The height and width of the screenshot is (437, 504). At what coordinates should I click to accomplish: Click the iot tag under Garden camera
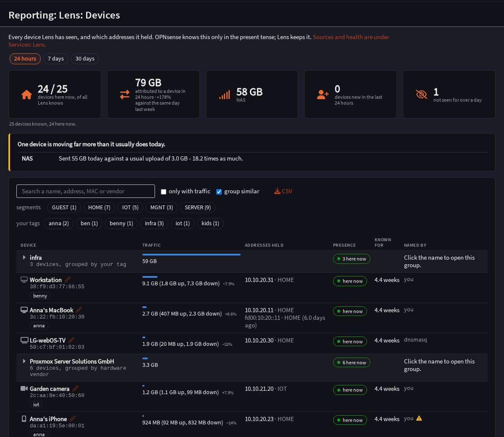tap(36, 405)
